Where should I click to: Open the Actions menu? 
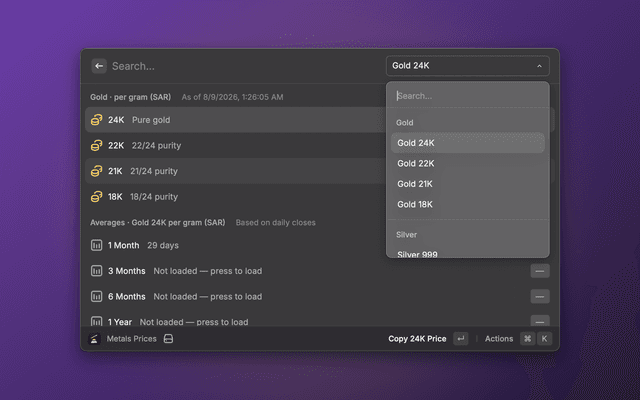[x=499, y=339]
